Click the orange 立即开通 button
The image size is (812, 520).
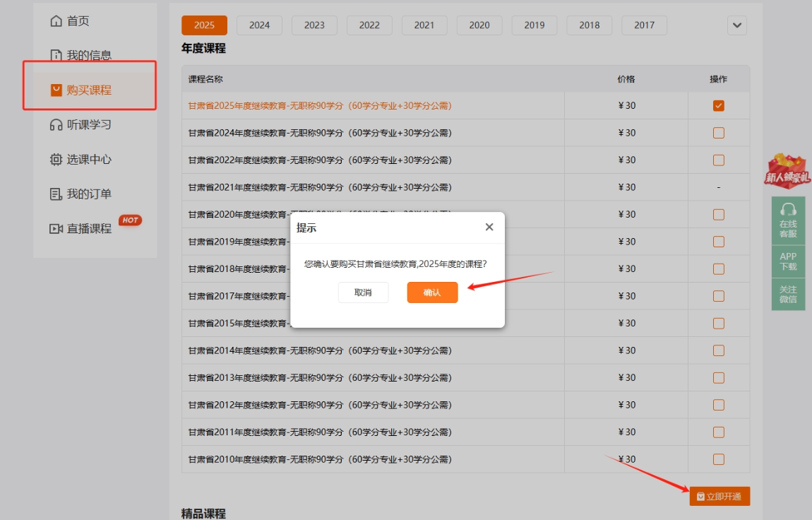coord(719,496)
